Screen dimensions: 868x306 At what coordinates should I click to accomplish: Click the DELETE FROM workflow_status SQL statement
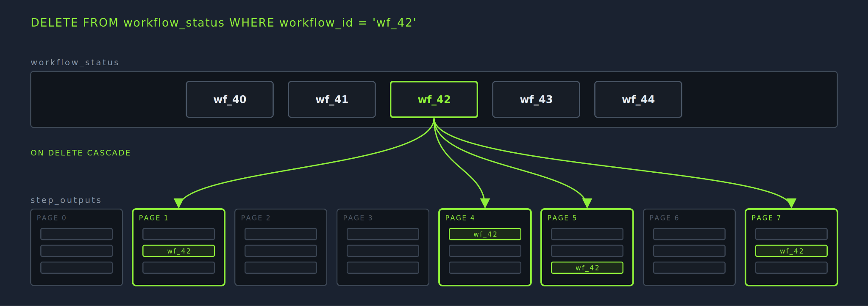click(x=223, y=23)
